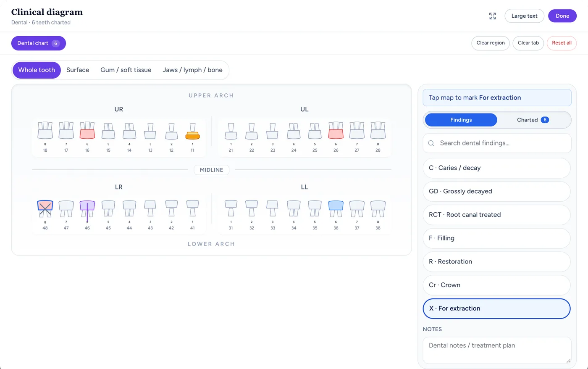Open the Gum / soft tissue tab

(126, 70)
